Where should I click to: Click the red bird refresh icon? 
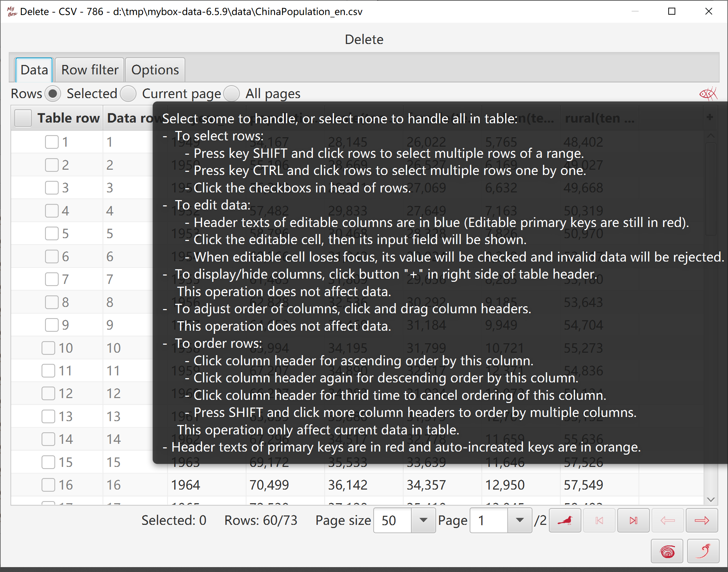pyautogui.click(x=565, y=520)
